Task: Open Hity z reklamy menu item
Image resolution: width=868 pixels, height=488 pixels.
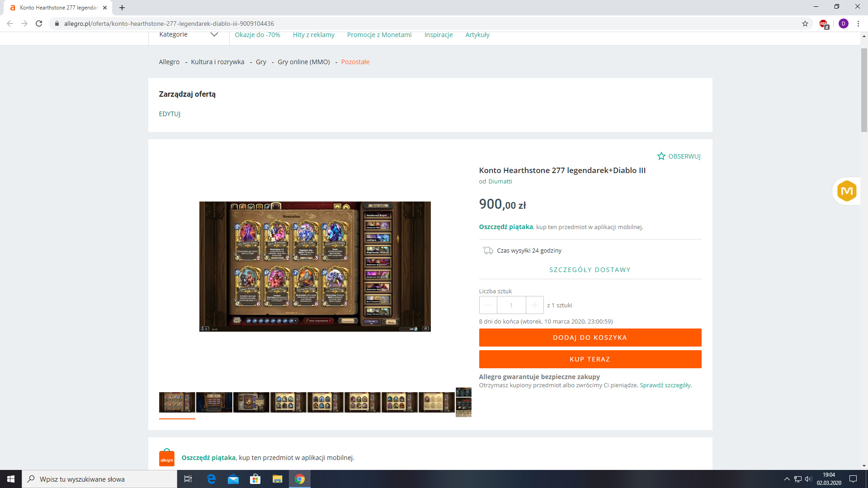Action: point(314,35)
